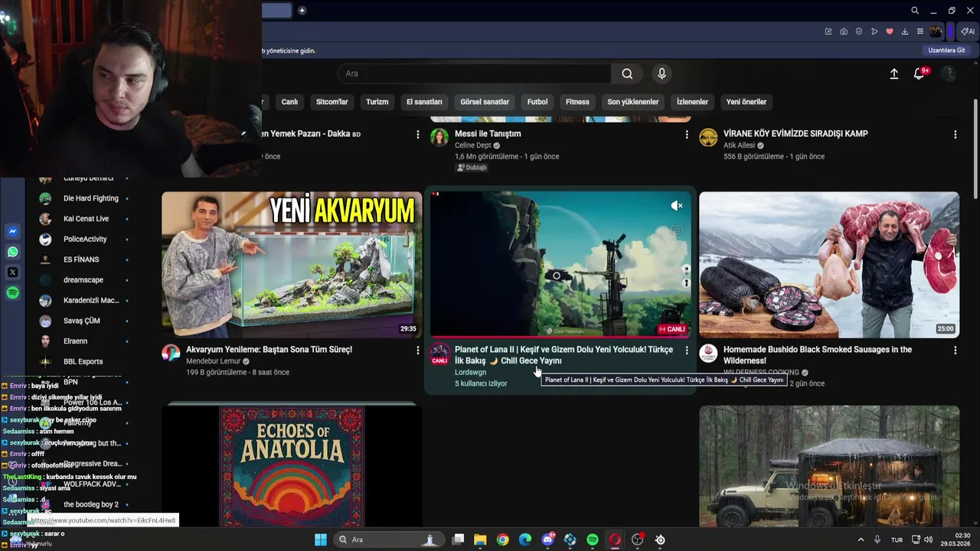Select the Yeni öneriler filter chip

746,102
